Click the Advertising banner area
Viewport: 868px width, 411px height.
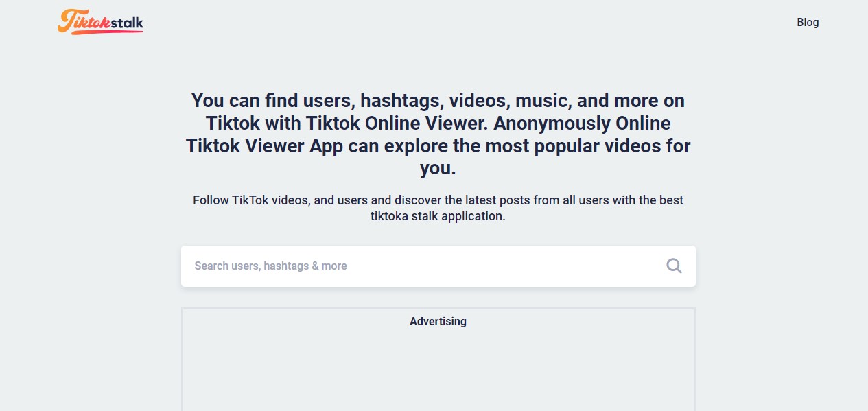pyautogui.click(x=438, y=357)
